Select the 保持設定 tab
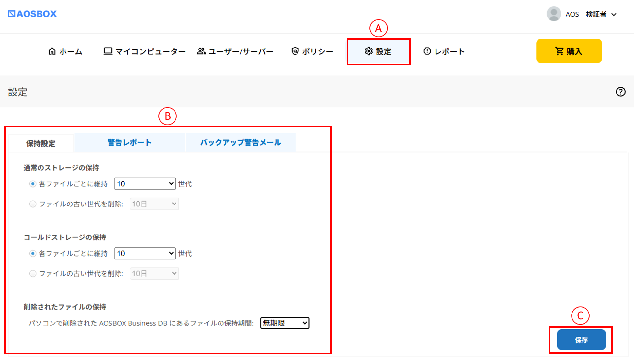The width and height of the screenshot is (634, 364). click(41, 143)
